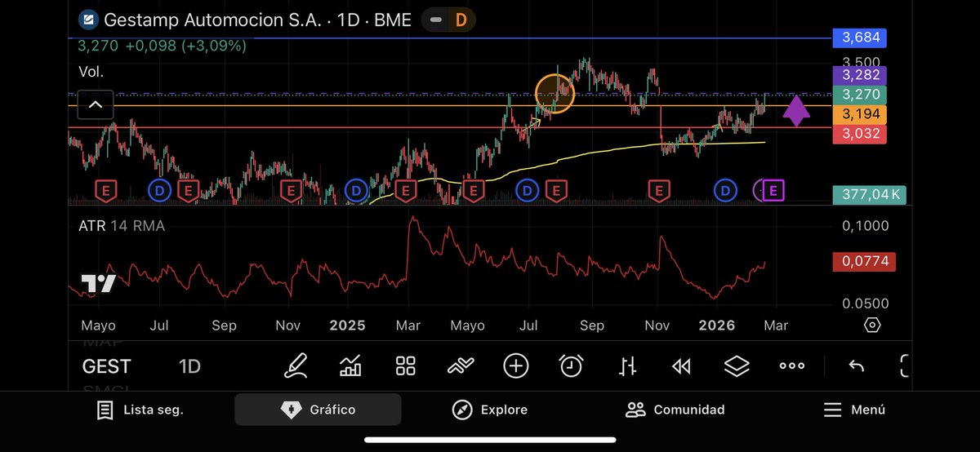
Task: Open the four-square layout grid icon
Action: pos(406,366)
